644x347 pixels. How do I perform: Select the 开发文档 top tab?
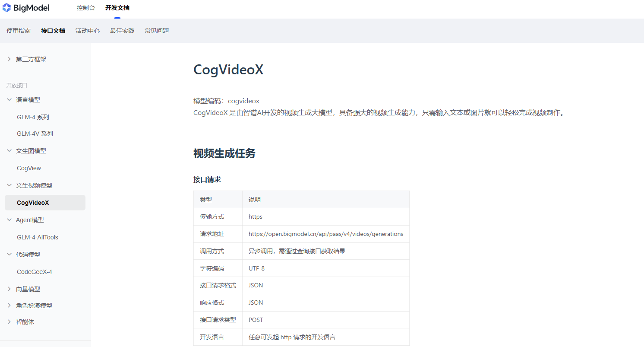(x=117, y=8)
